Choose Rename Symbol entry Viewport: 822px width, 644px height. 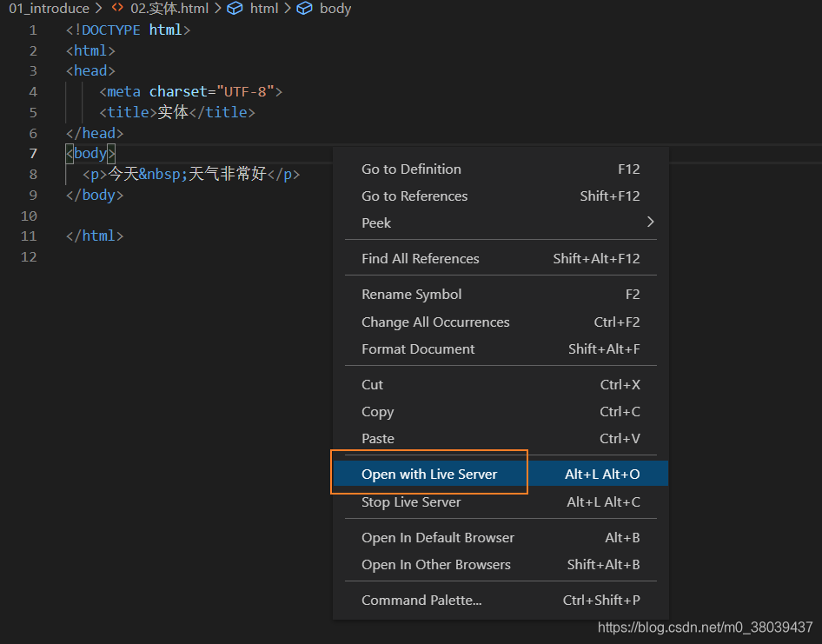[500, 295]
